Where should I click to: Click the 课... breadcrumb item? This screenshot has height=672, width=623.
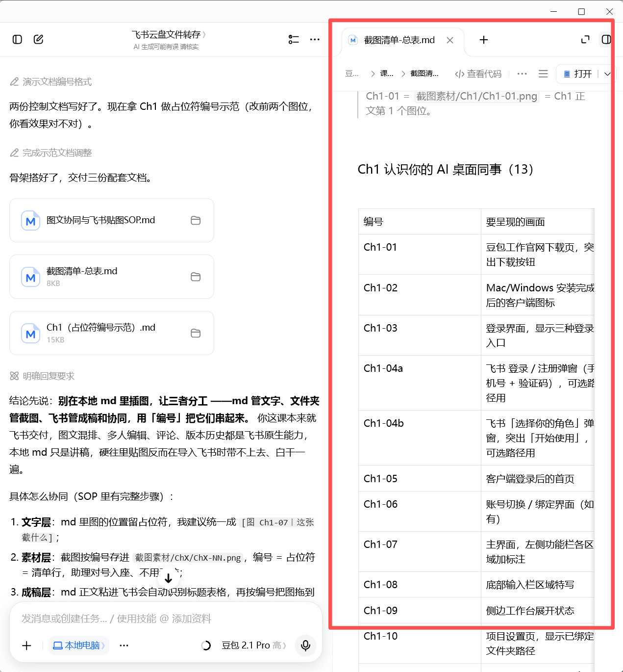click(387, 74)
